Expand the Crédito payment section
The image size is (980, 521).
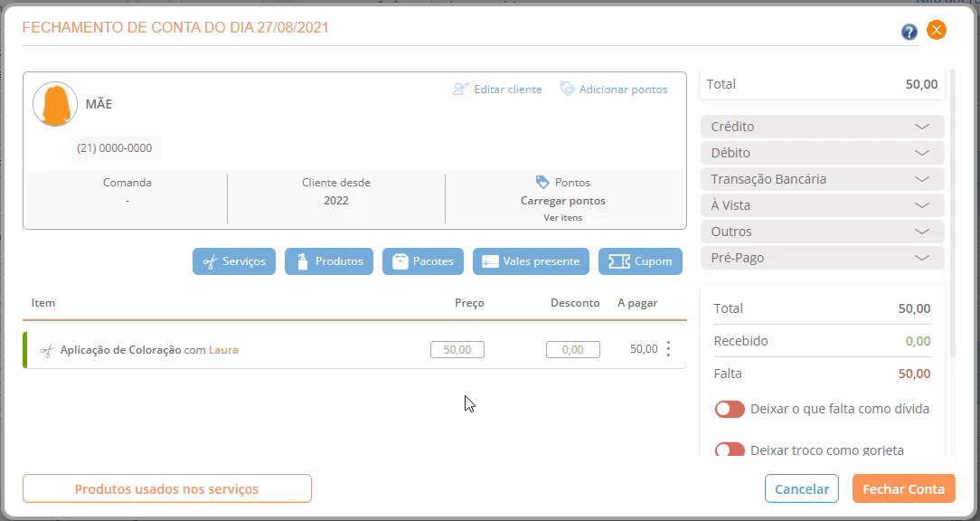[x=822, y=127]
